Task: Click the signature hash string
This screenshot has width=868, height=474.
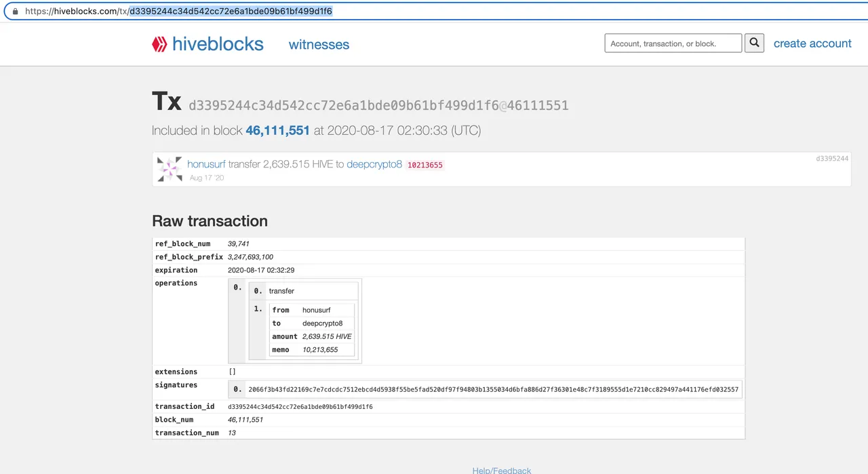Action: pyautogui.click(x=493, y=389)
